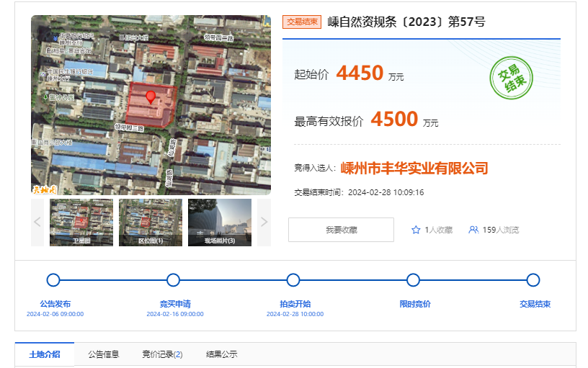This screenshot has width=588, height=368.
Task: Switch to the 公告信息 tab
Action: click(x=104, y=354)
